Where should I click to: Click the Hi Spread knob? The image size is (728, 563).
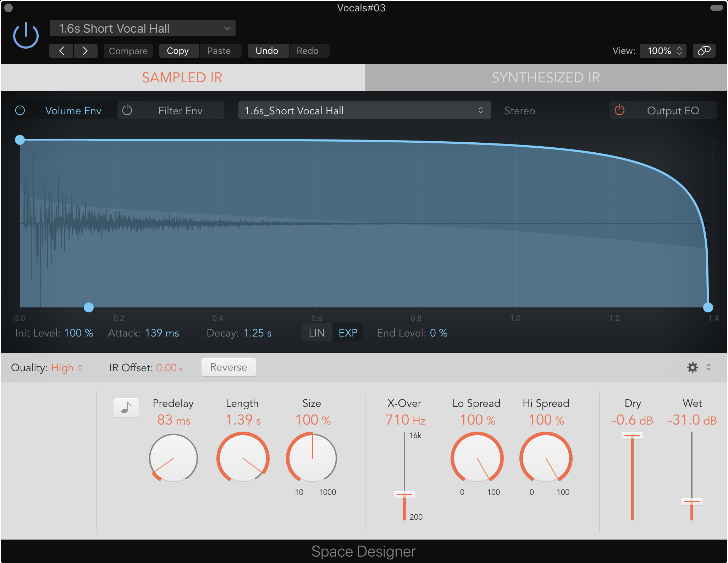point(546,458)
